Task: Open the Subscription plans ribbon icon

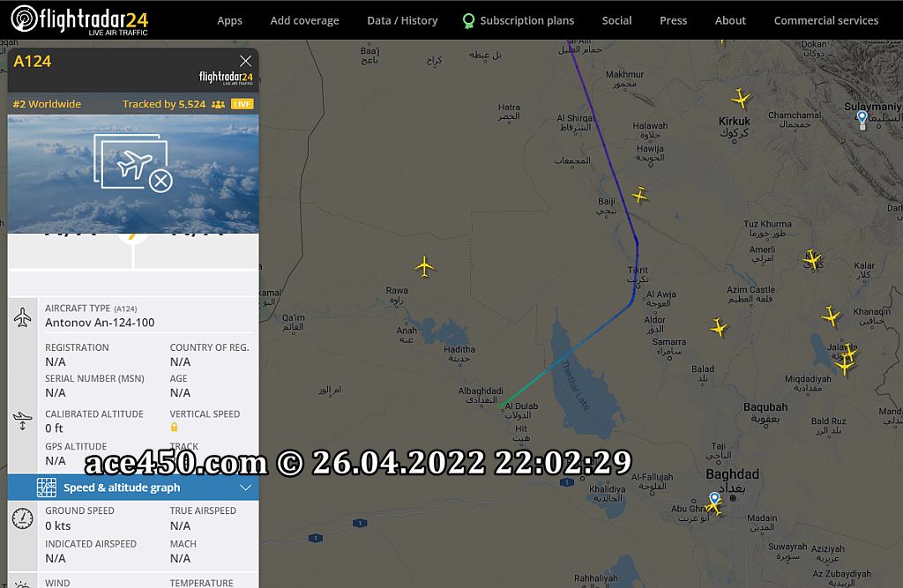Action: (468, 21)
